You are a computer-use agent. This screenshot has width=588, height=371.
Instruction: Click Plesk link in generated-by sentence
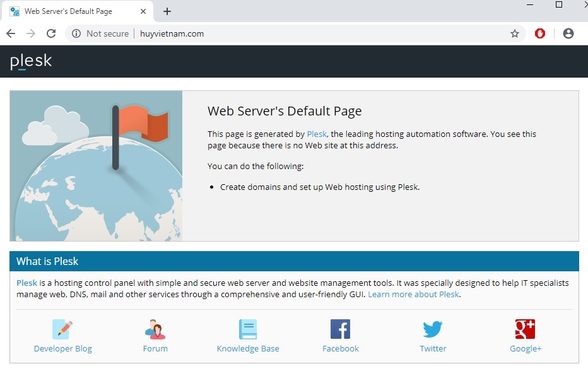point(317,134)
